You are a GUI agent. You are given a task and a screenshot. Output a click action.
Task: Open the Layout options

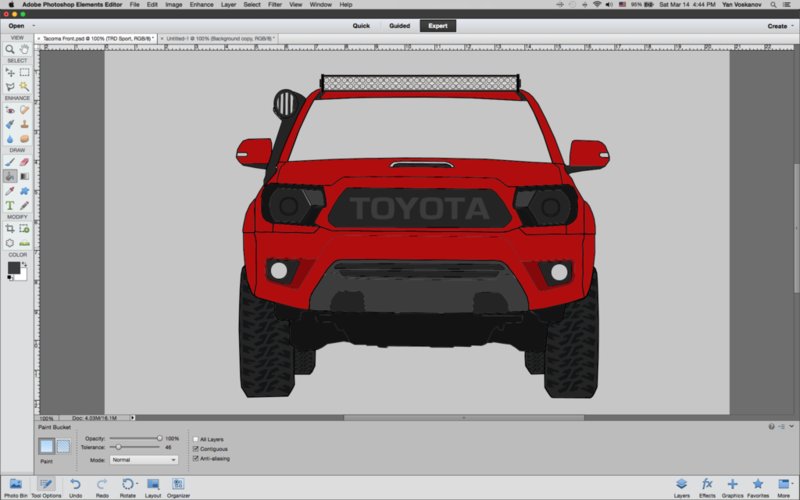point(153,488)
